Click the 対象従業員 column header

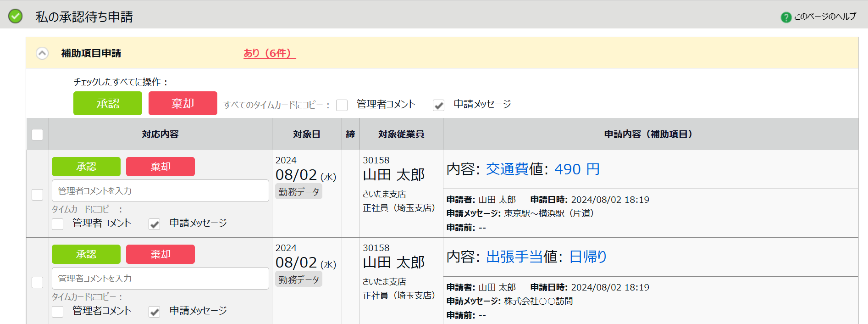coord(401,134)
